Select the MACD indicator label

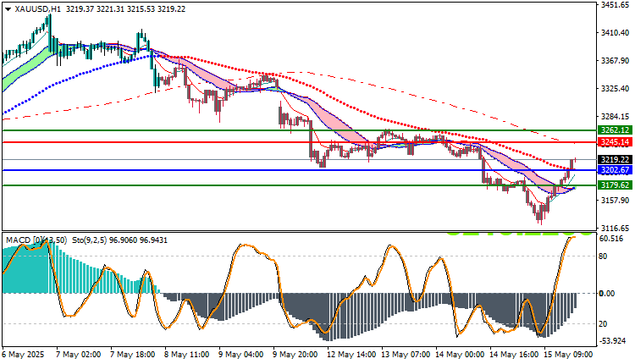(x=36, y=240)
